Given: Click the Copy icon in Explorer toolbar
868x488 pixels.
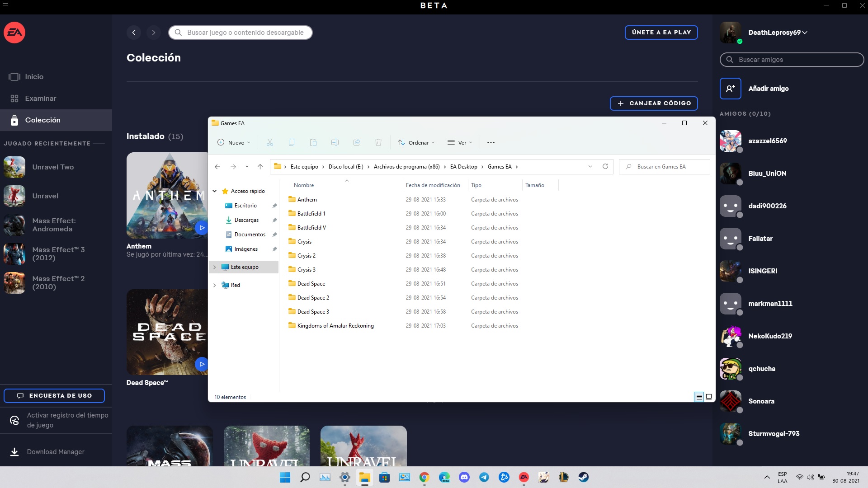Looking at the screenshot, I should click(x=292, y=143).
